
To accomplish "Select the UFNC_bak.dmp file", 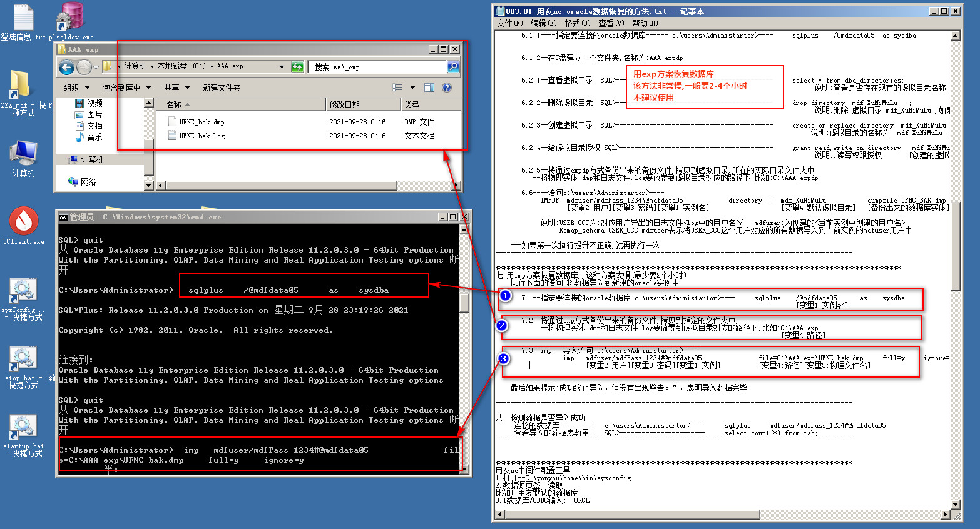I will pos(202,122).
